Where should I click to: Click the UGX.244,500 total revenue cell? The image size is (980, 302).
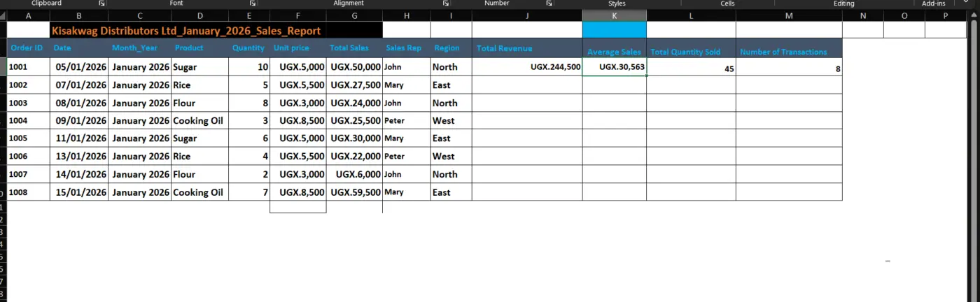pyautogui.click(x=527, y=66)
